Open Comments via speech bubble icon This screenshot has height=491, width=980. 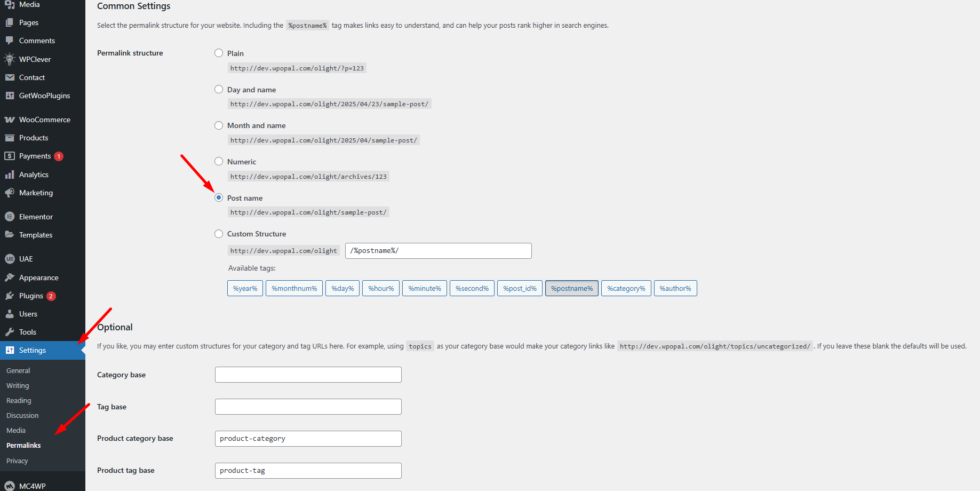[x=10, y=41]
